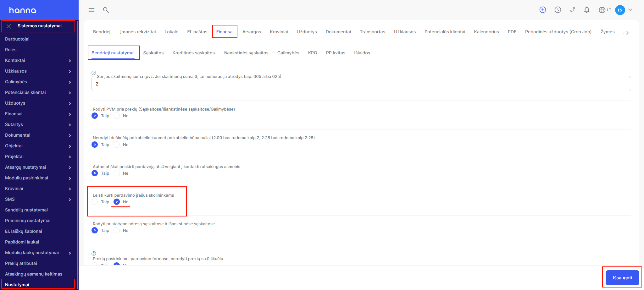Open PP kvitas sub-tab
644x290 pixels.
pos(336,53)
